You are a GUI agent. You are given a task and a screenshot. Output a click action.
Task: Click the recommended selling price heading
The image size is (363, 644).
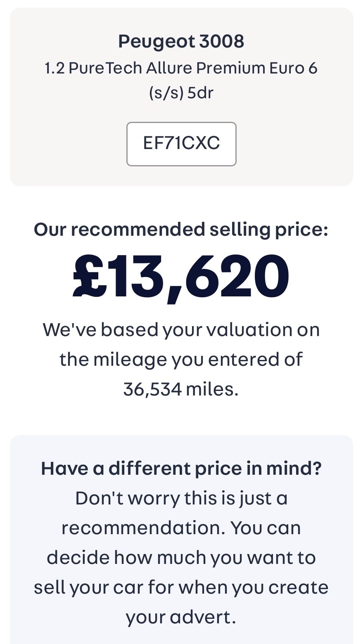coord(181,230)
